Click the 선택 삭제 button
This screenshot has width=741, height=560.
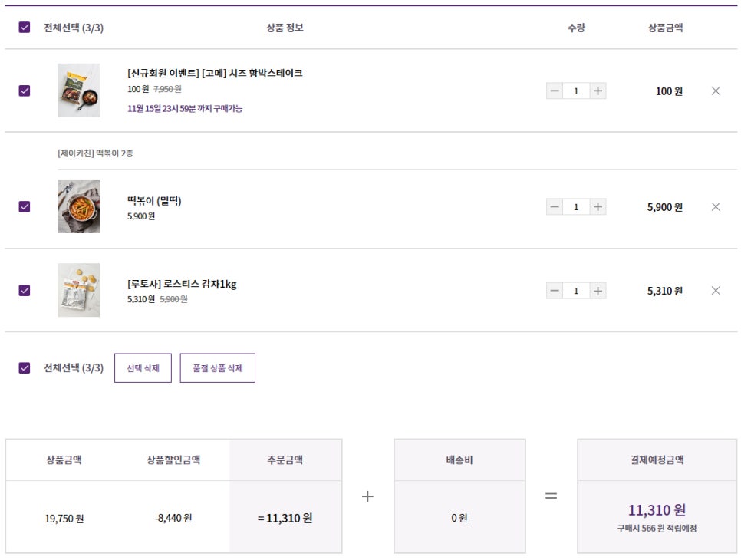pyautogui.click(x=143, y=367)
